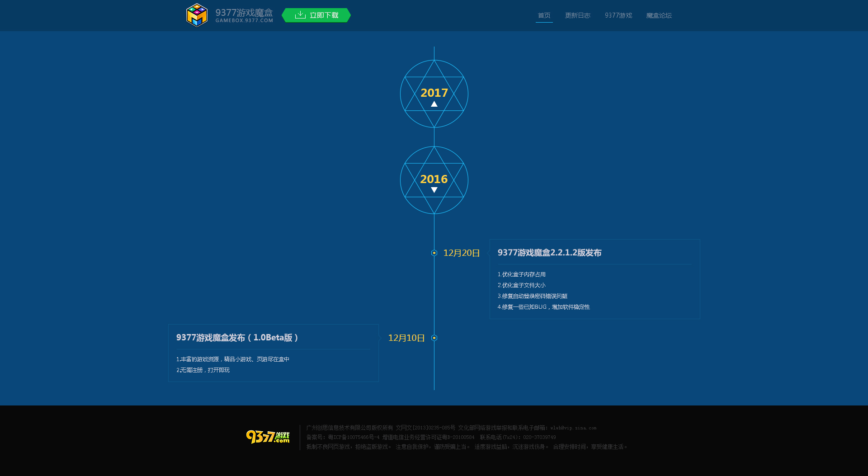868x476 pixels.
Task: Select the timeline dot next to 12月10日
Action: [x=434, y=337]
